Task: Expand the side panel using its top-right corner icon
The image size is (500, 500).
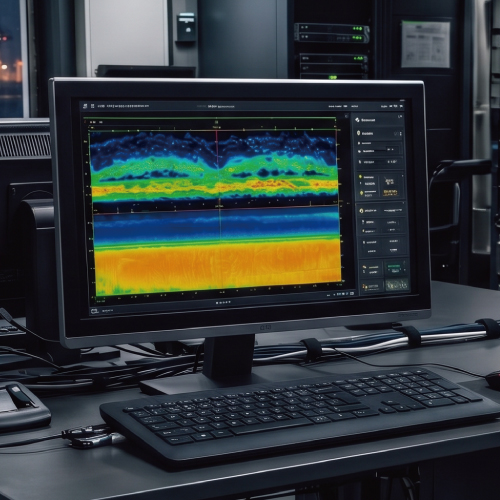Action: [x=400, y=117]
